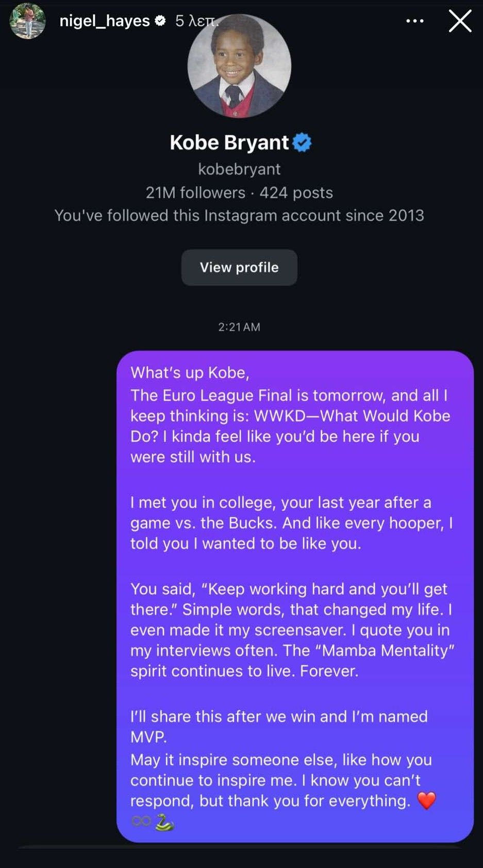Tap the 2:21 AM message timestamp

(239, 326)
